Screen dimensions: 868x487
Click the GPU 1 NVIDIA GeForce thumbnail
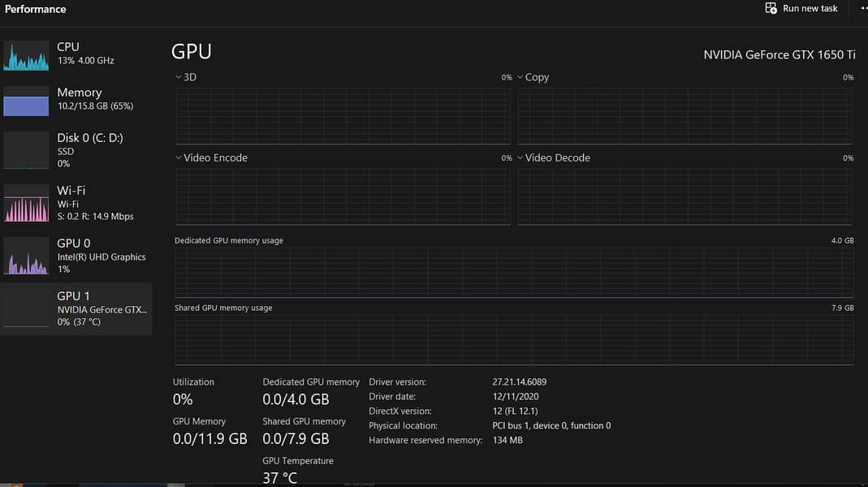pos(26,308)
